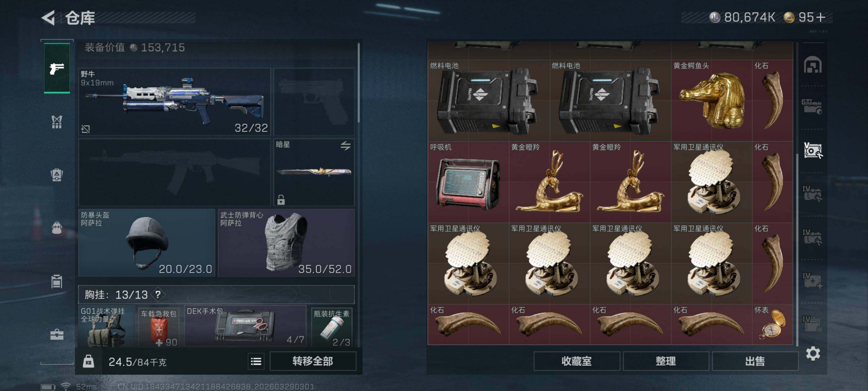This screenshot has width=868, height=391.
Task: Click the 整理 sort button
Action: (666, 361)
